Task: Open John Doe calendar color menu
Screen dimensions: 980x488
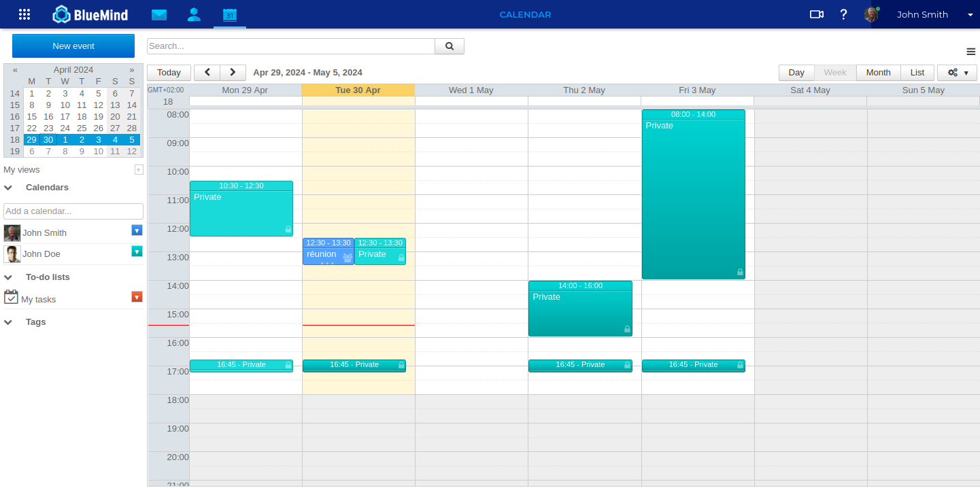Action: coord(137,251)
